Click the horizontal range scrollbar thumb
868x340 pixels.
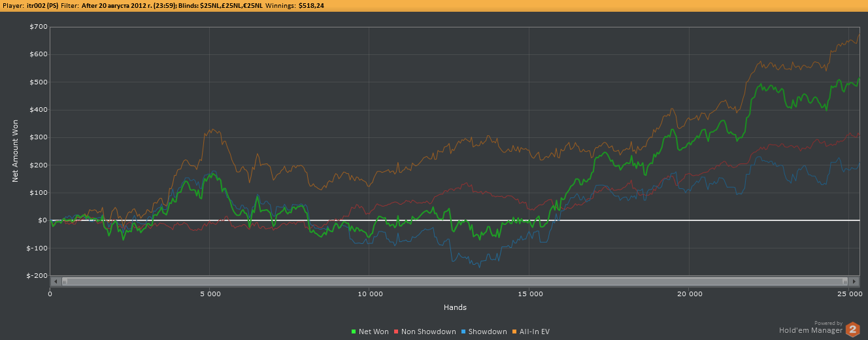coord(454,281)
